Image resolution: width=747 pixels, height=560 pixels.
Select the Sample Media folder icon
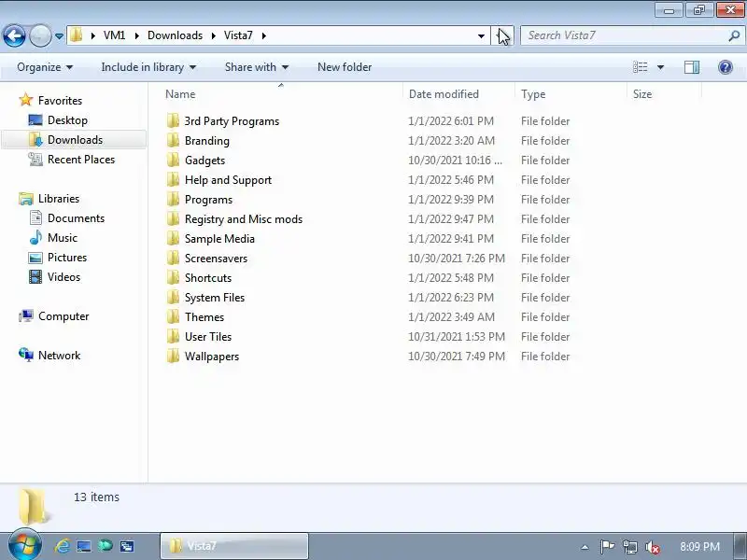click(x=173, y=239)
